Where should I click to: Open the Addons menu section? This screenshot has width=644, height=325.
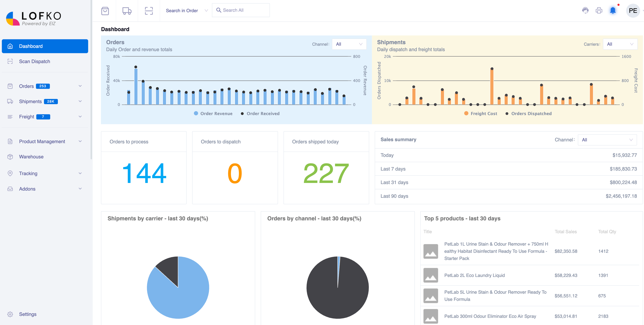tap(44, 189)
